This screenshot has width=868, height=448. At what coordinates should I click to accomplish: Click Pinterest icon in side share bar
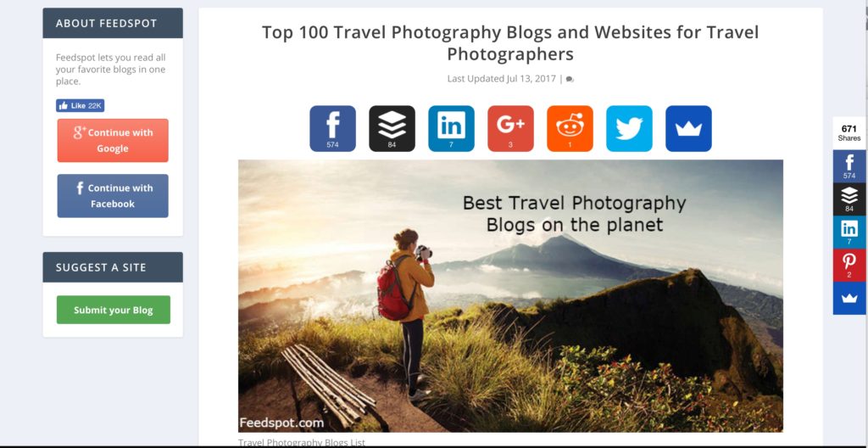point(849,265)
